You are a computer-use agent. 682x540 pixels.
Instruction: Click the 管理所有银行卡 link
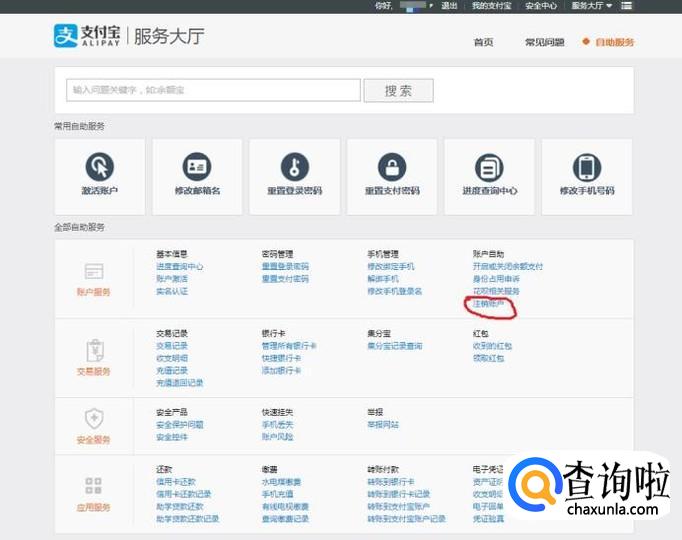289,346
